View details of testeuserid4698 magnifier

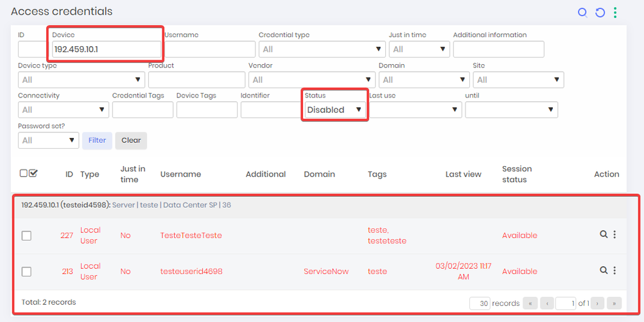(604, 270)
